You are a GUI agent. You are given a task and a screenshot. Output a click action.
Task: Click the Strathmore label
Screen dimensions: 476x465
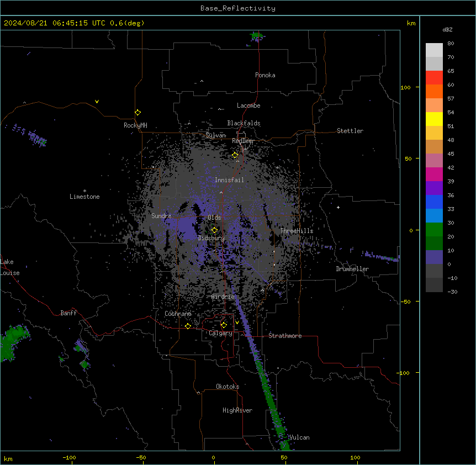[x=285, y=336]
